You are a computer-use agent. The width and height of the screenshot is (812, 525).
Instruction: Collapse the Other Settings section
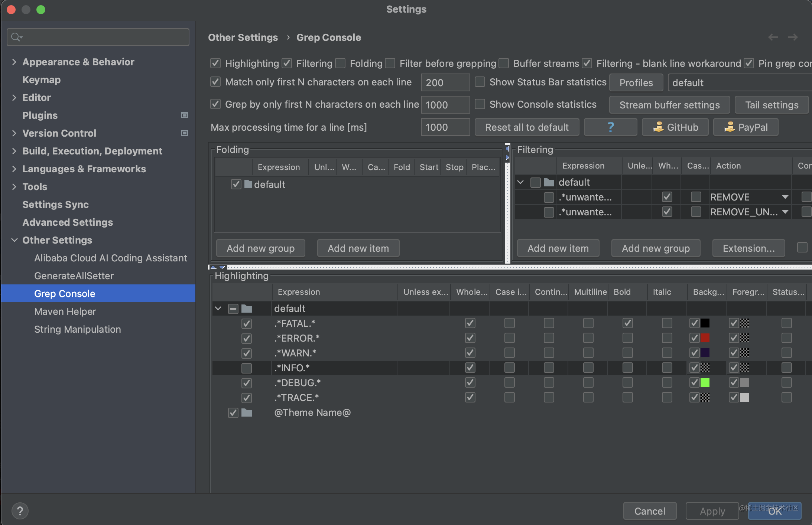14,240
